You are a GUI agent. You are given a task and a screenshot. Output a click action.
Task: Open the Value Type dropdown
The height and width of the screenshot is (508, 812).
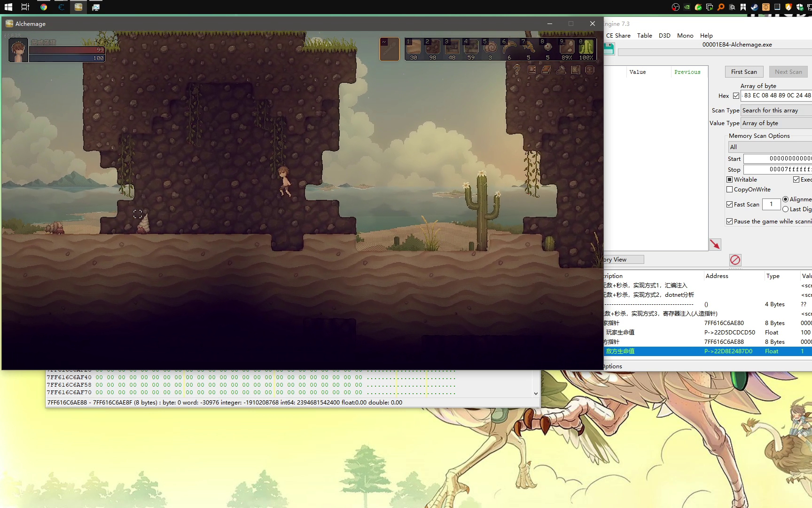click(x=776, y=123)
